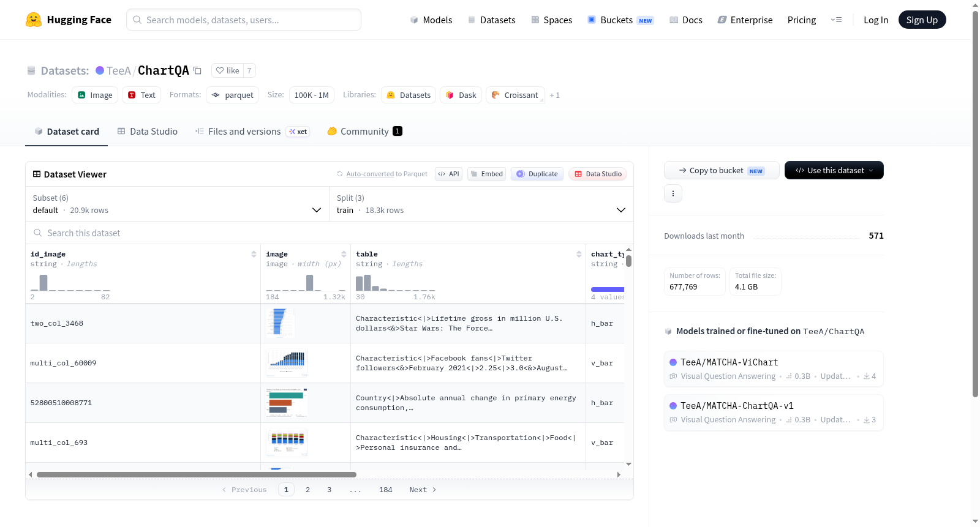Image resolution: width=980 pixels, height=527 pixels.
Task: Open Use this dataset dropdown
Action: (834, 170)
